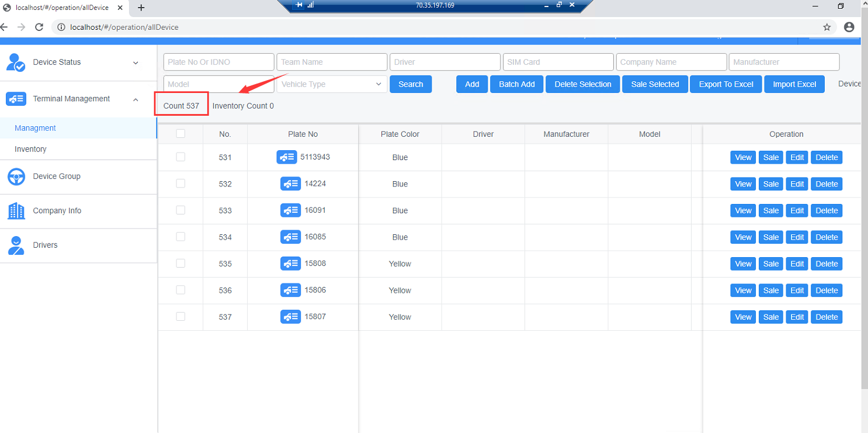868x433 pixels.
Task: Click the Batch Add button
Action: coord(517,84)
